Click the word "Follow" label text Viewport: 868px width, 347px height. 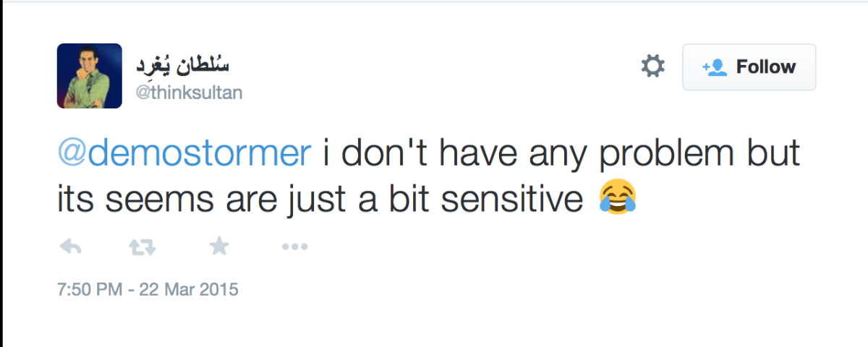(765, 67)
